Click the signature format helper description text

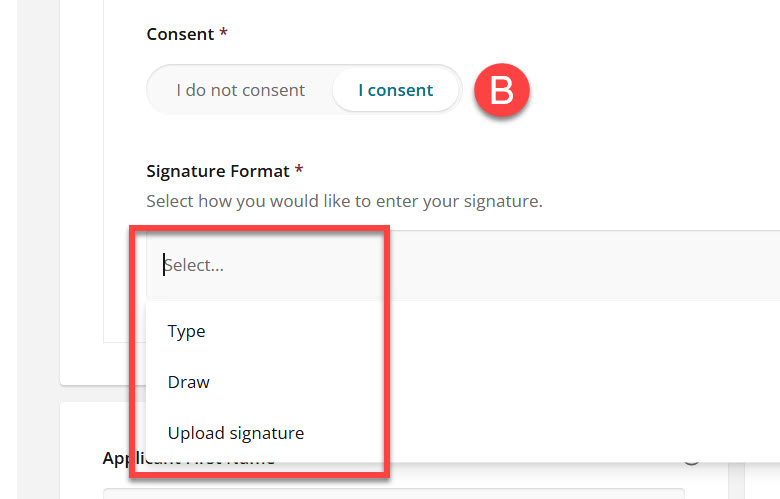coord(344,201)
